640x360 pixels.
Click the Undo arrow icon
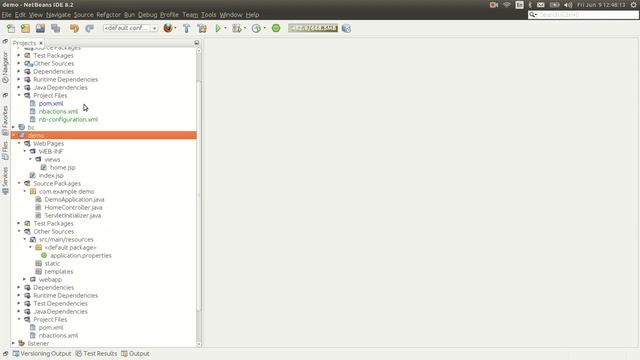(x=74, y=28)
